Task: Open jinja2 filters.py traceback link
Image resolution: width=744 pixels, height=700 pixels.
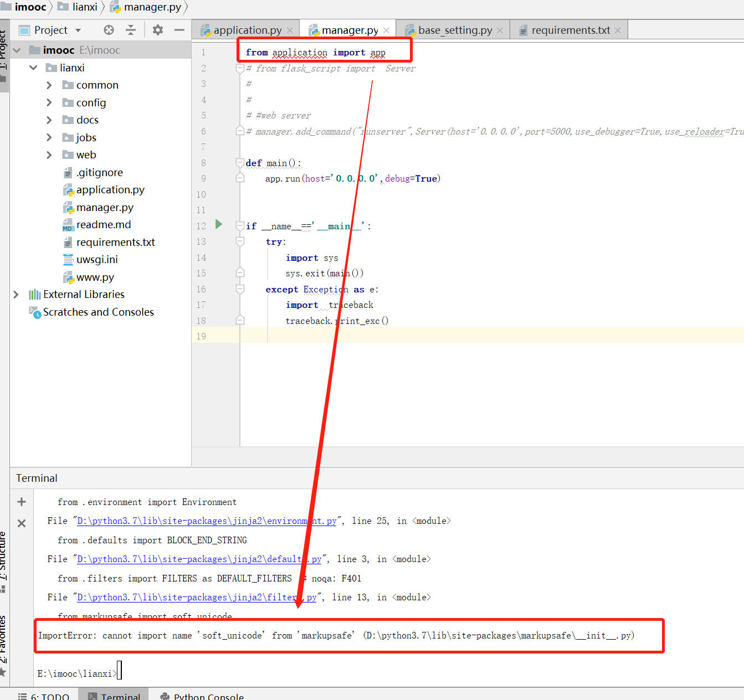Action: 197,598
